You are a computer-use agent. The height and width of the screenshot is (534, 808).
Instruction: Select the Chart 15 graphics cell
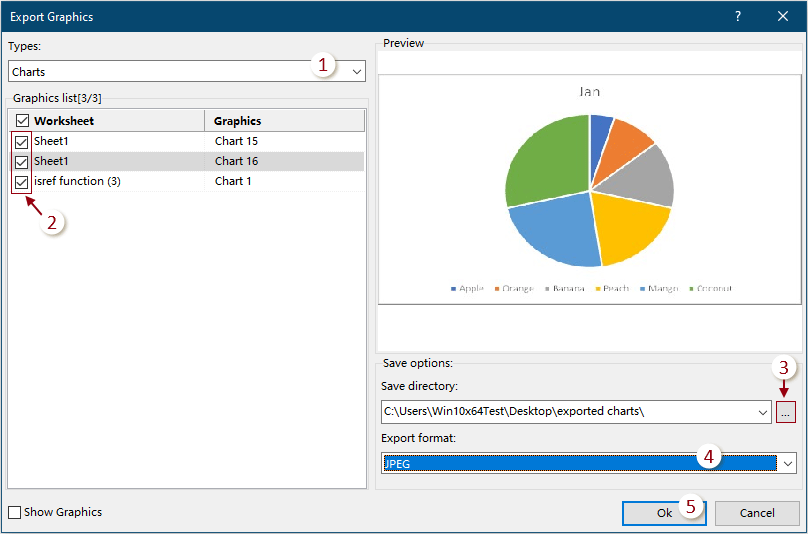[237, 141]
